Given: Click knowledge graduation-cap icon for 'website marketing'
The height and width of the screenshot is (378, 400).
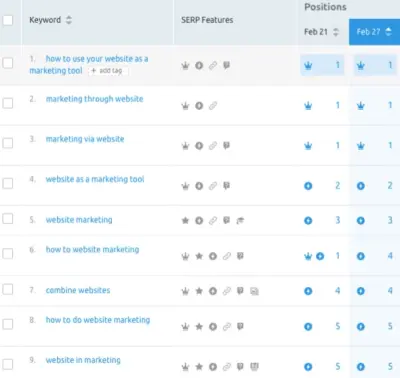Looking at the screenshot, I should 240,220.
